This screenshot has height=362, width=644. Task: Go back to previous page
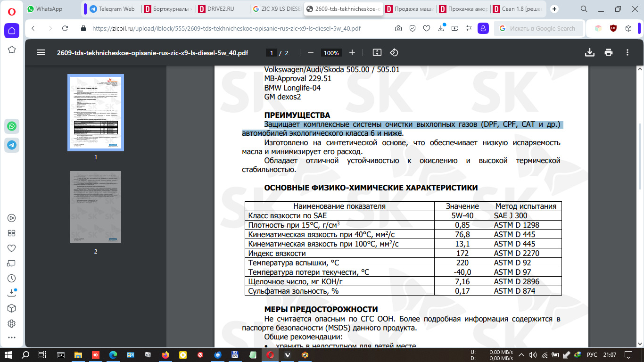point(33,28)
